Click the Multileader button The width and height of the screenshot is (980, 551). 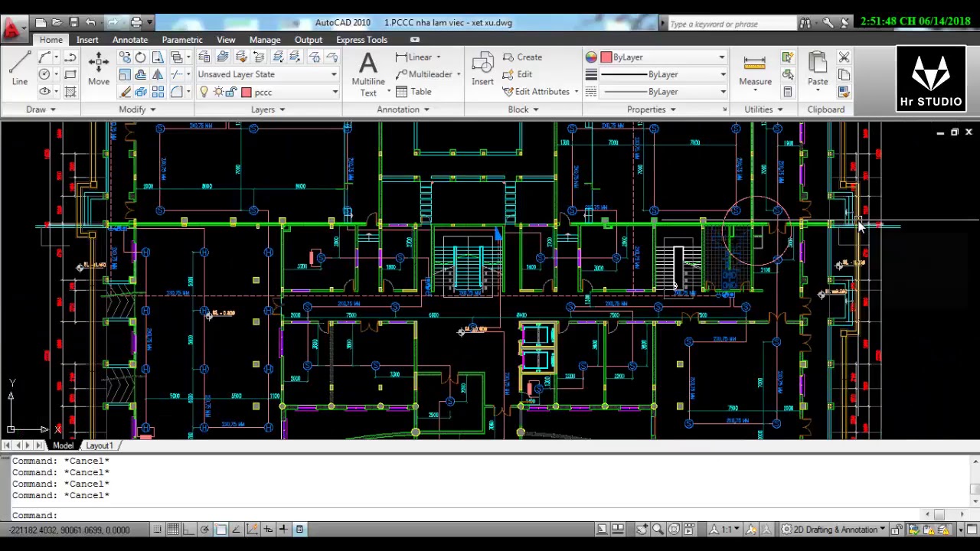[x=424, y=74]
